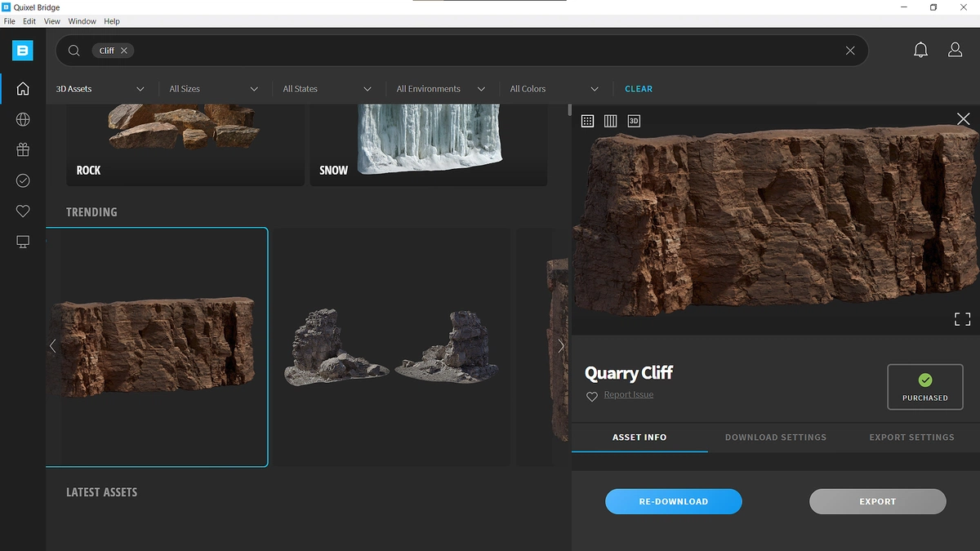Open the 3D Assets type dropdown
The image size is (980, 551).
pos(100,89)
